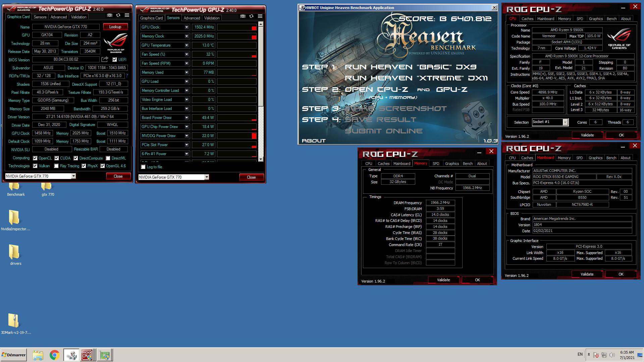This screenshot has height=362, width=644.
Task: Open Caches tab in top CPU-Z window
Action: (x=527, y=19)
